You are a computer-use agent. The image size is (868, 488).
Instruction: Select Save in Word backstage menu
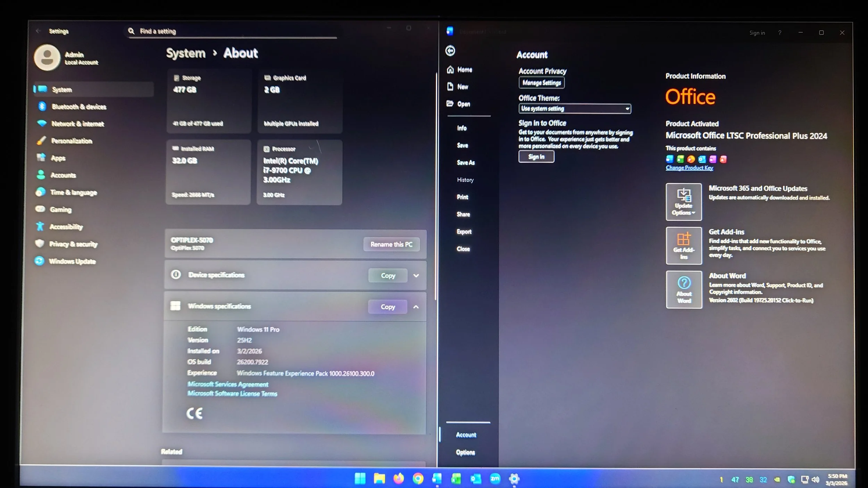[x=462, y=145]
